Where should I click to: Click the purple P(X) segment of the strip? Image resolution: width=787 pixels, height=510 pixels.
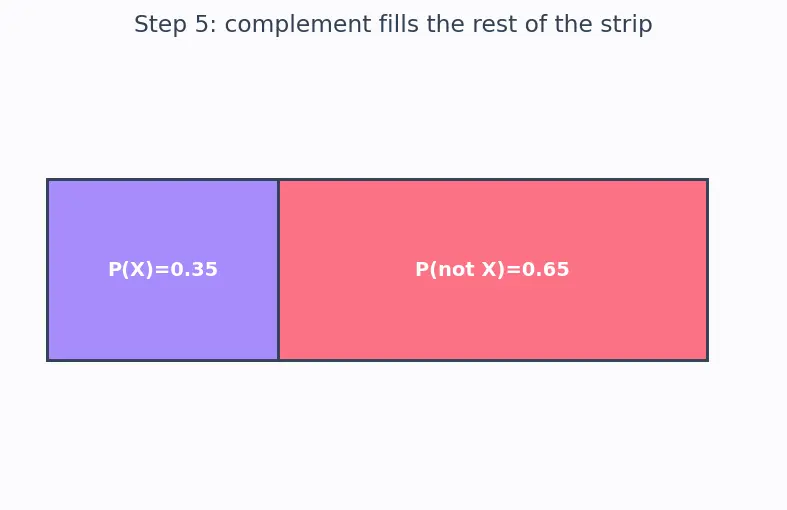(x=163, y=270)
